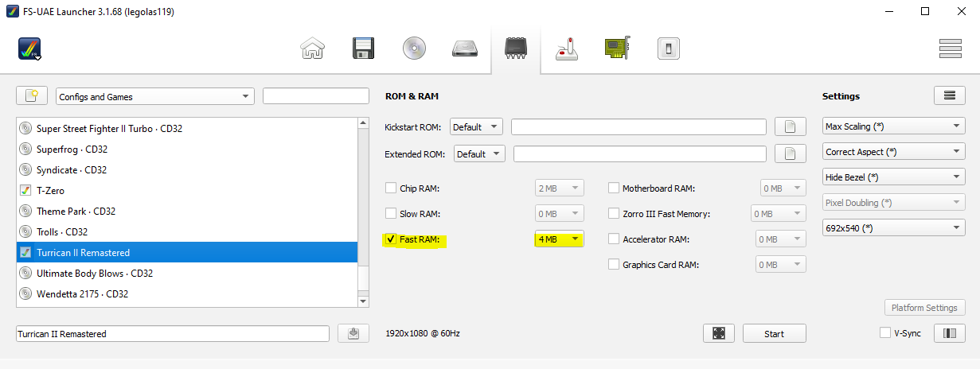Open Kickstart ROM Default dropdown
Image resolution: width=980 pixels, height=369 pixels.
click(x=476, y=126)
